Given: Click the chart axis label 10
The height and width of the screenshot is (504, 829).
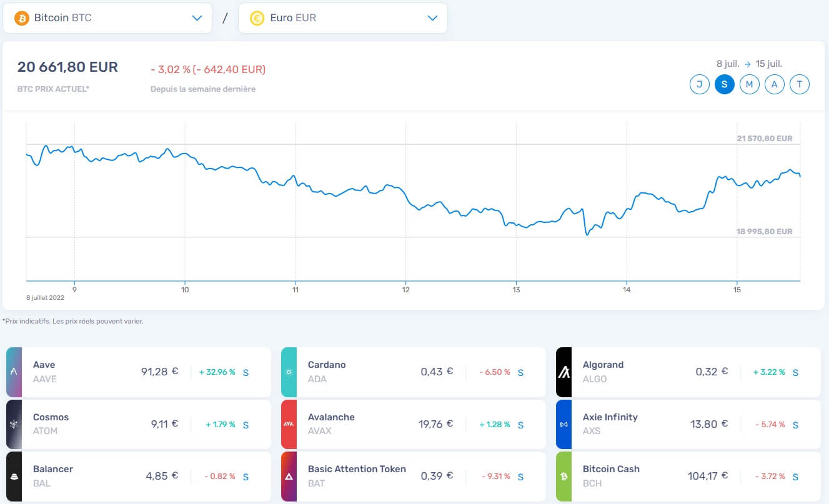Looking at the screenshot, I should click(x=185, y=290).
